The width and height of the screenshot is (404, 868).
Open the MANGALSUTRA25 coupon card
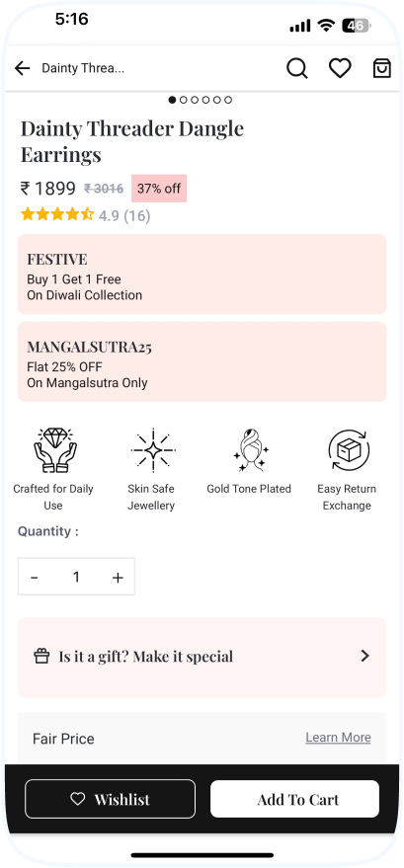point(202,361)
